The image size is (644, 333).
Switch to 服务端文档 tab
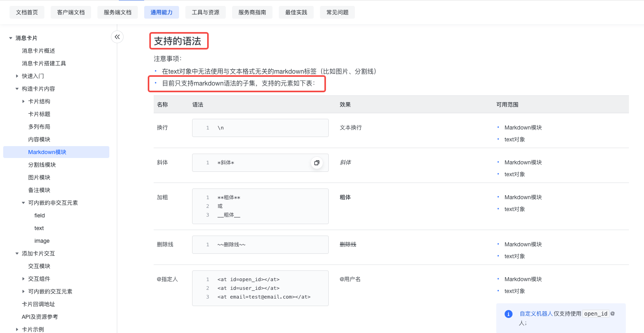tap(118, 12)
